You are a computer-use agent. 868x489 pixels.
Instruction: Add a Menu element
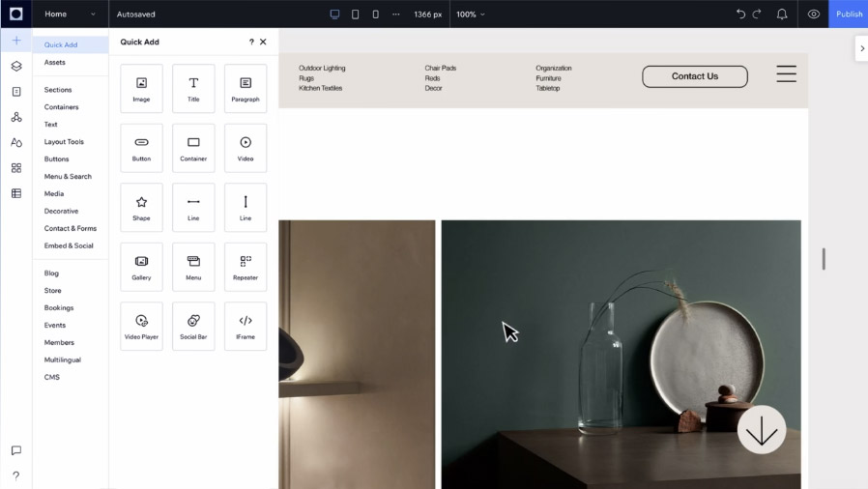tap(193, 267)
